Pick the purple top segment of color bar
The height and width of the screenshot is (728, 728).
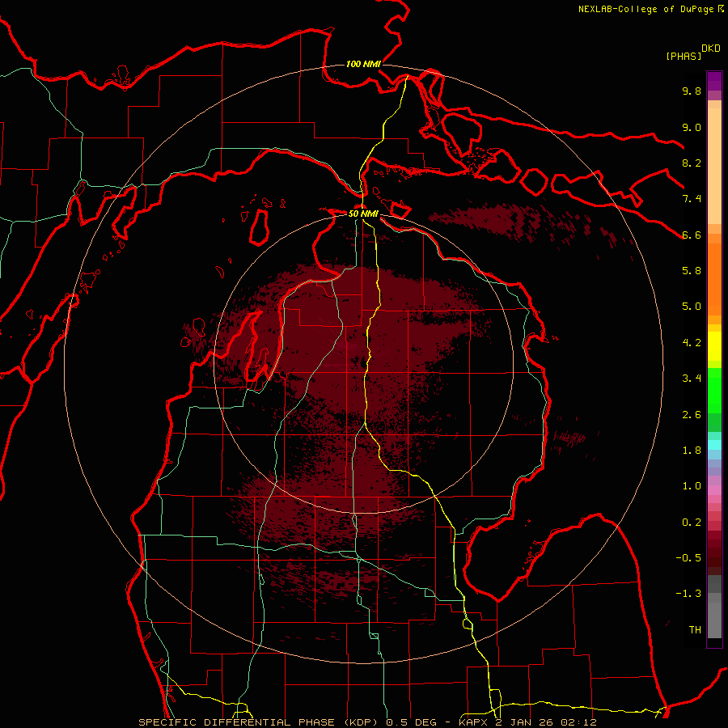(714, 81)
